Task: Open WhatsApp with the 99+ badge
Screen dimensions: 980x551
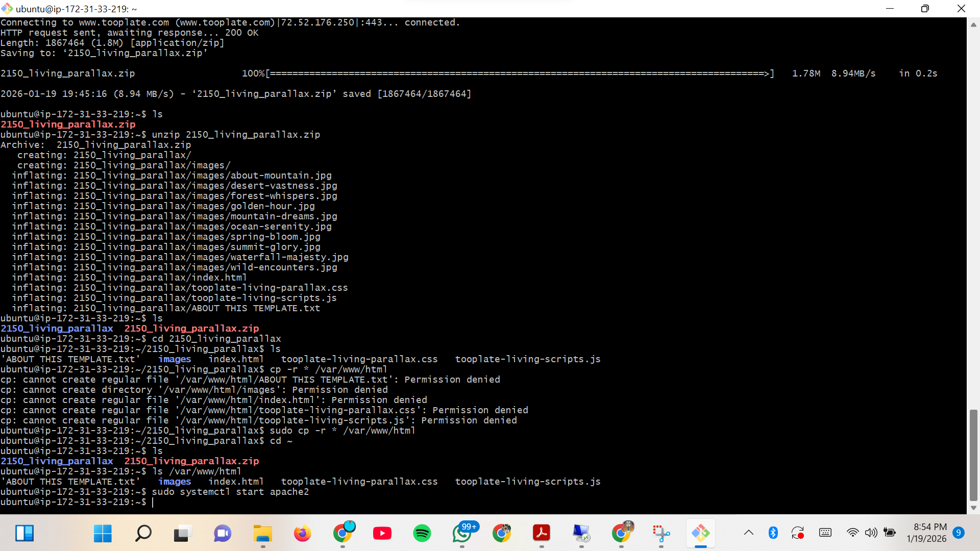Action: point(463,533)
